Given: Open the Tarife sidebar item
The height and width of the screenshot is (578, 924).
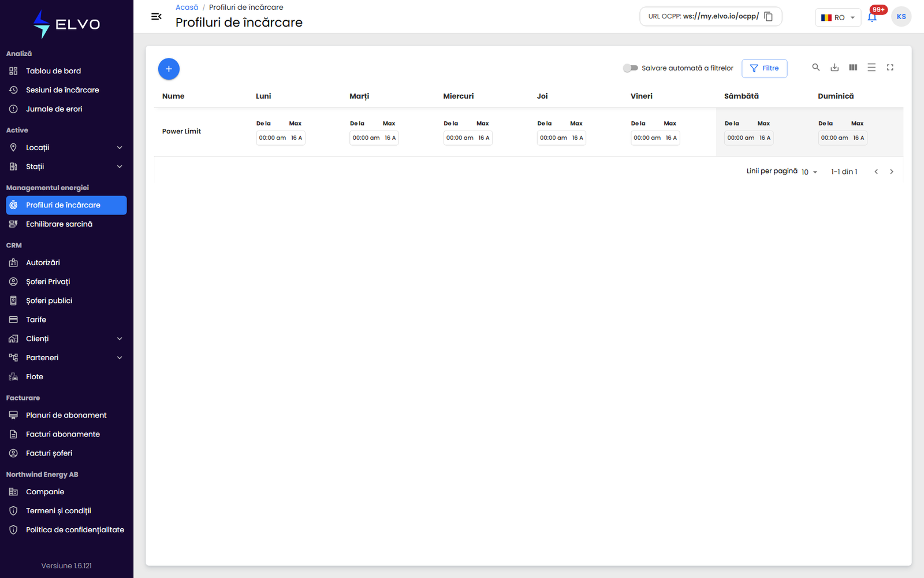Looking at the screenshot, I should pos(66,320).
